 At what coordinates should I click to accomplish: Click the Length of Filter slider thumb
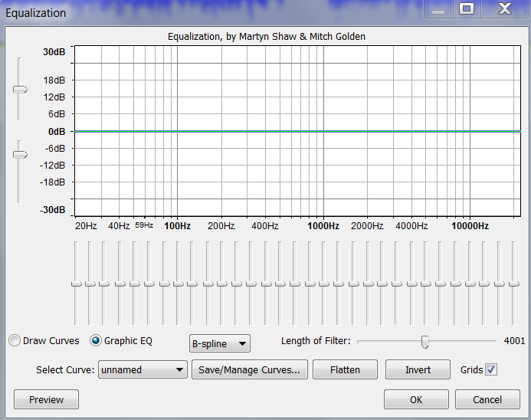coord(425,342)
